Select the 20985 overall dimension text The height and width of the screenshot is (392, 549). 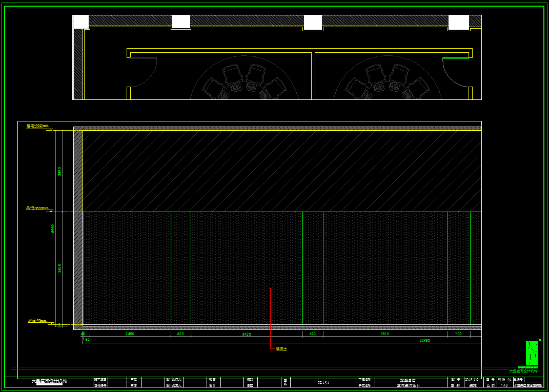pyautogui.click(x=424, y=340)
